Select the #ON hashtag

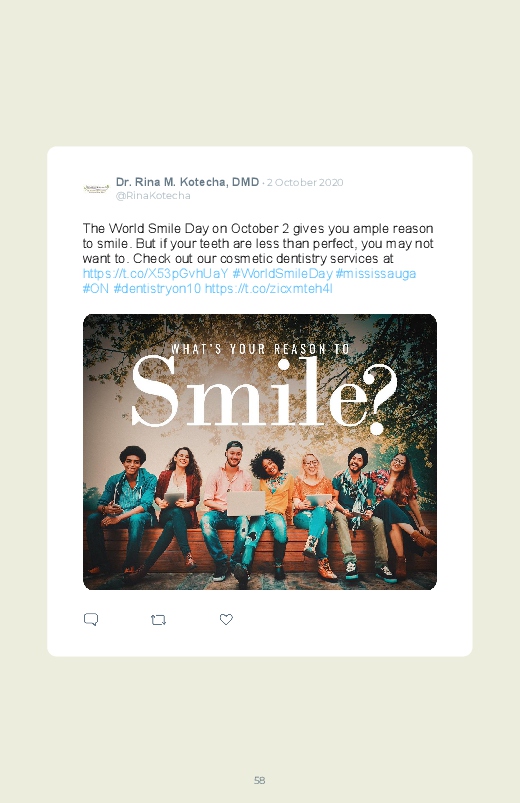tap(96, 288)
